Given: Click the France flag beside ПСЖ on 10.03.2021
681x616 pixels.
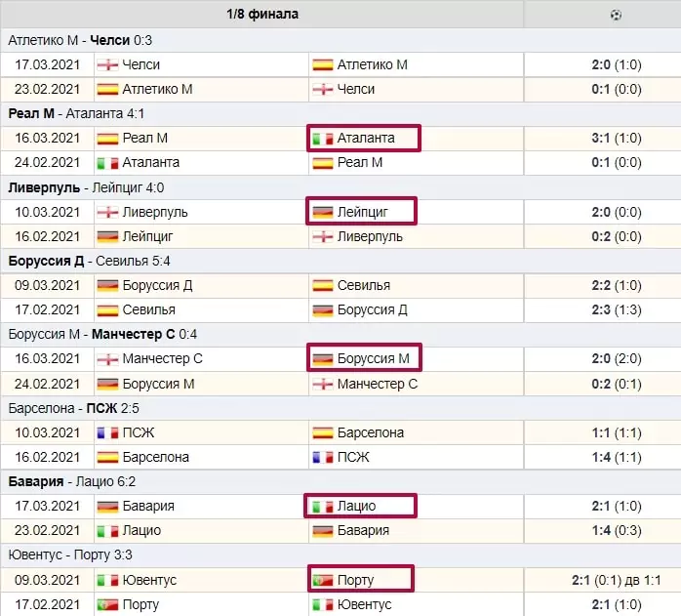Looking at the screenshot, I should 107,433.
